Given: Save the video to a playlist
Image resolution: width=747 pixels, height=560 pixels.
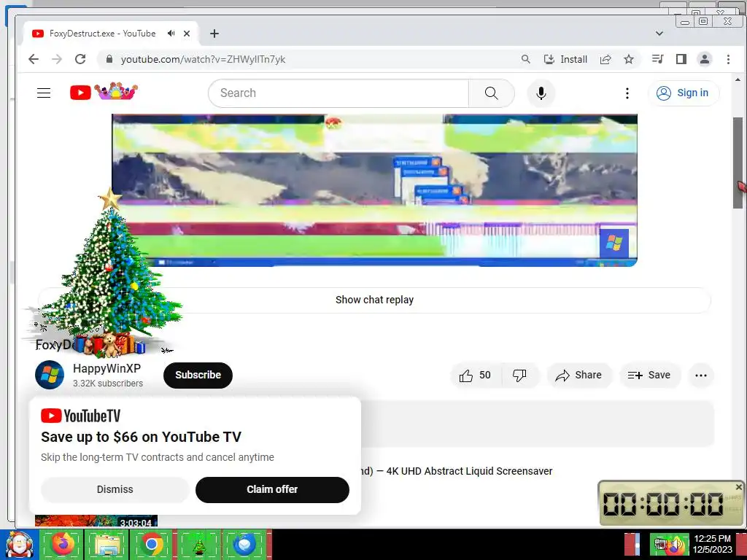Looking at the screenshot, I should [x=650, y=376].
